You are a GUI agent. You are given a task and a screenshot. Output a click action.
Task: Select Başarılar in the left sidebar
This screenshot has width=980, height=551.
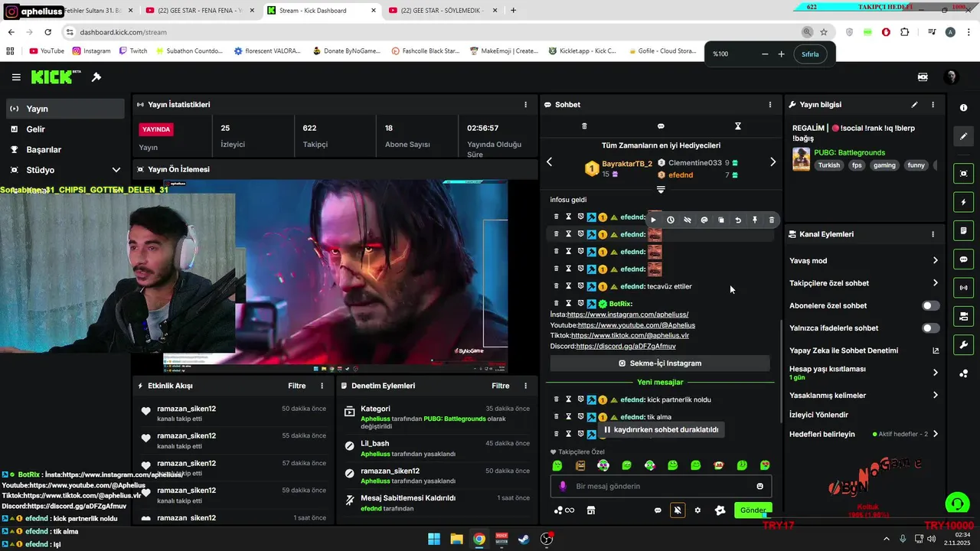click(65, 149)
